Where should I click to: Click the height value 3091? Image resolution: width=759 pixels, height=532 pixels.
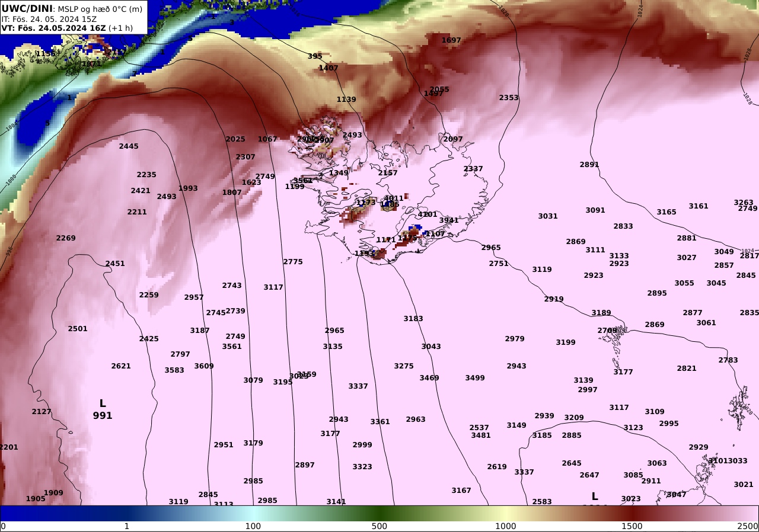click(x=595, y=210)
